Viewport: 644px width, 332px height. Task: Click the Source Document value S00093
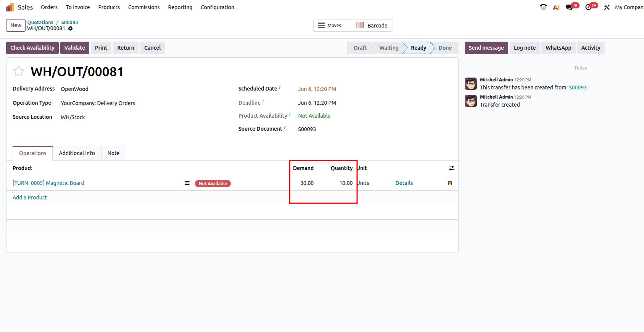click(307, 129)
